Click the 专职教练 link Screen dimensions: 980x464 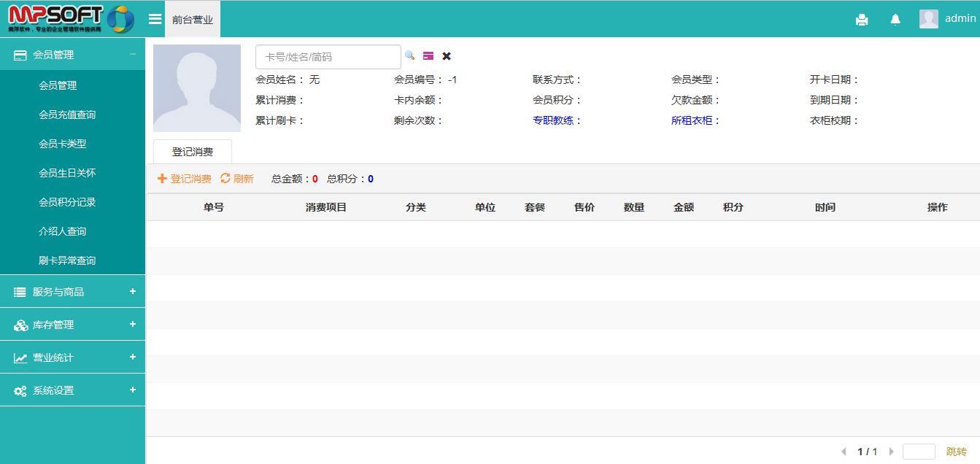tap(557, 120)
